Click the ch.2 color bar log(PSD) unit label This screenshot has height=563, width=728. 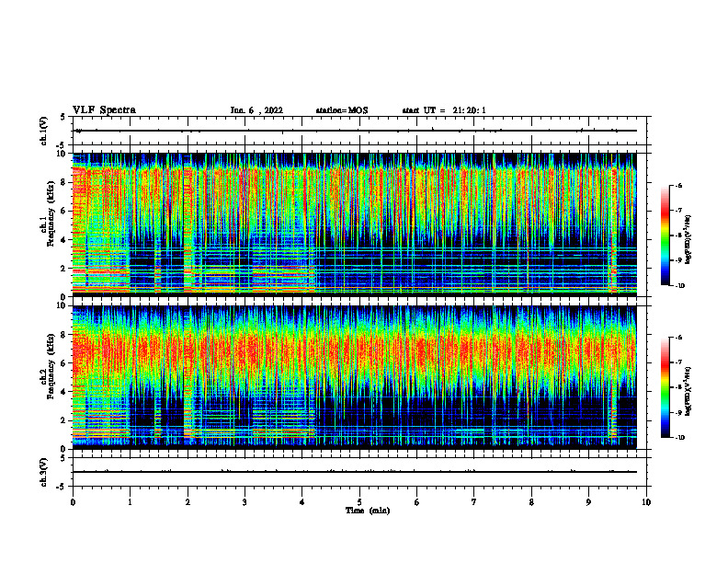pos(689,392)
